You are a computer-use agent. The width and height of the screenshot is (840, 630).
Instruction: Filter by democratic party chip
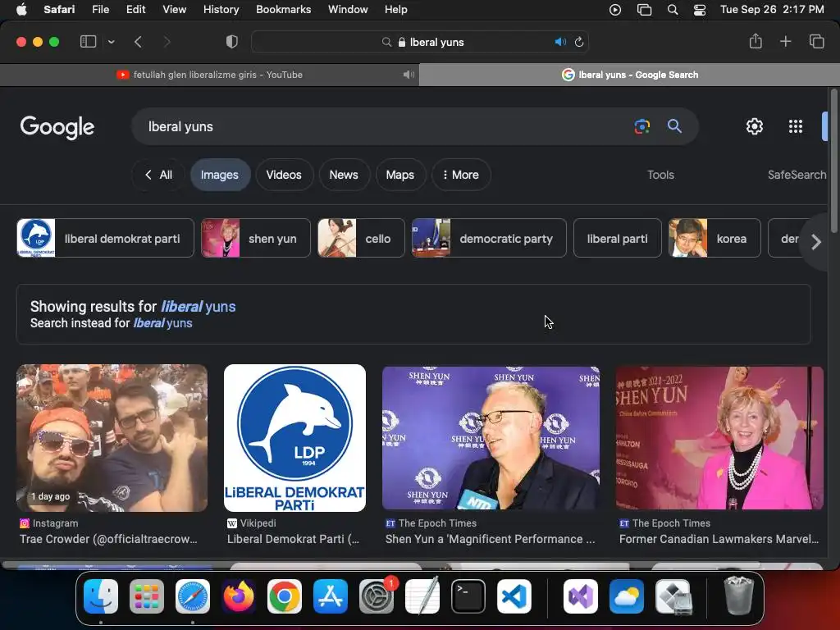coord(489,239)
